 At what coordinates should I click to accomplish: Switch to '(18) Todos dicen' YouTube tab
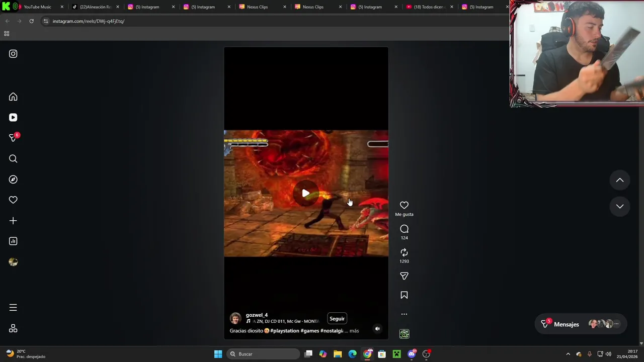coord(429,7)
